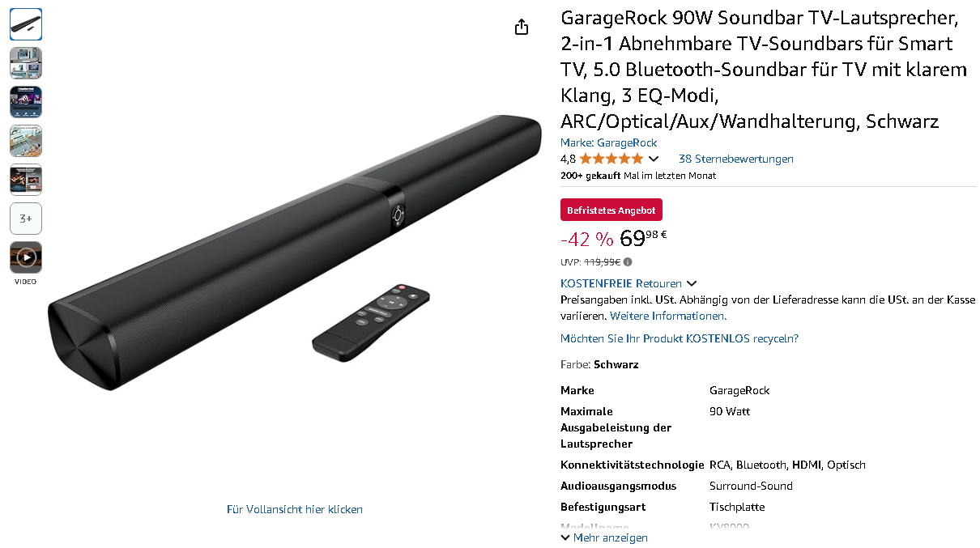The height and width of the screenshot is (548, 980).
Task: Expand the star rating dropdown chevron
Action: click(x=654, y=159)
